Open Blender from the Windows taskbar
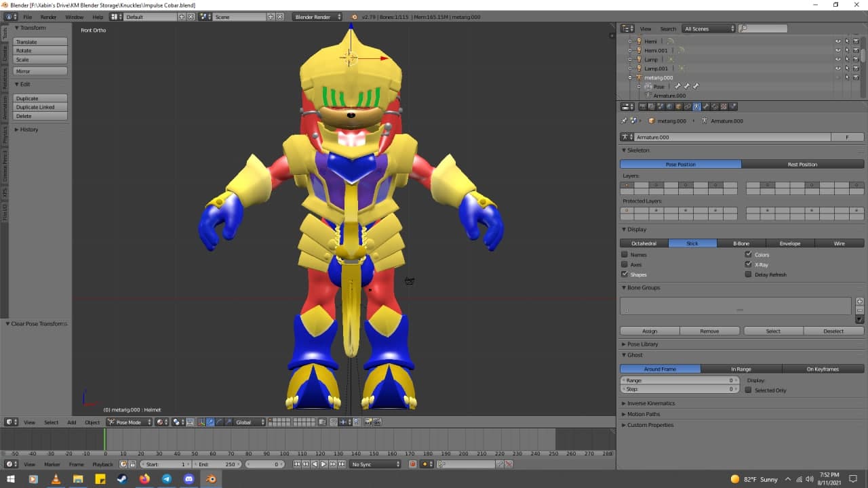 tap(212, 479)
